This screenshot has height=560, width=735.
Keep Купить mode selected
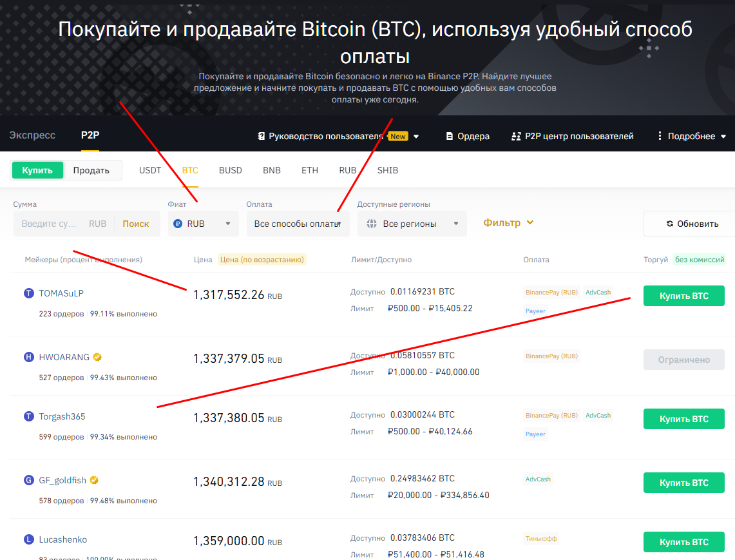pos(37,169)
